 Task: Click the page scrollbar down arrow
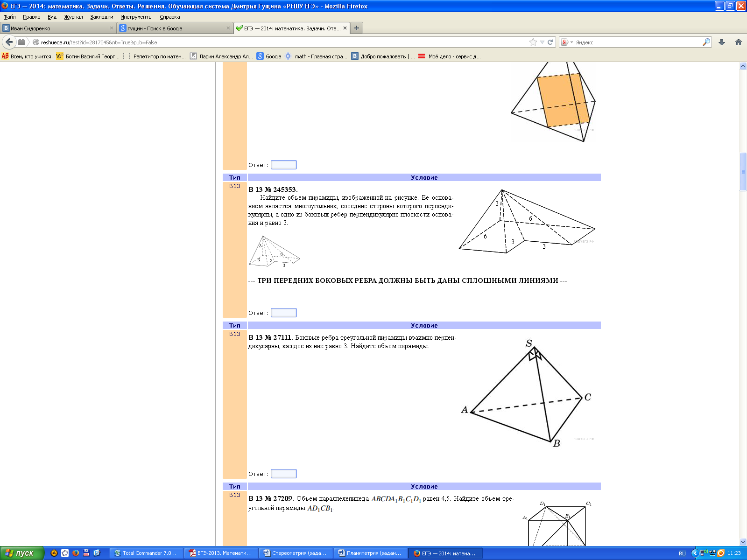coord(743,542)
